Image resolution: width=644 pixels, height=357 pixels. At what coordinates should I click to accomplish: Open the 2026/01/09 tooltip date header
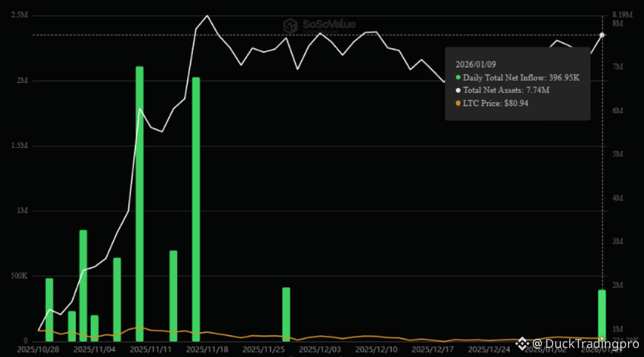tap(475, 64)
